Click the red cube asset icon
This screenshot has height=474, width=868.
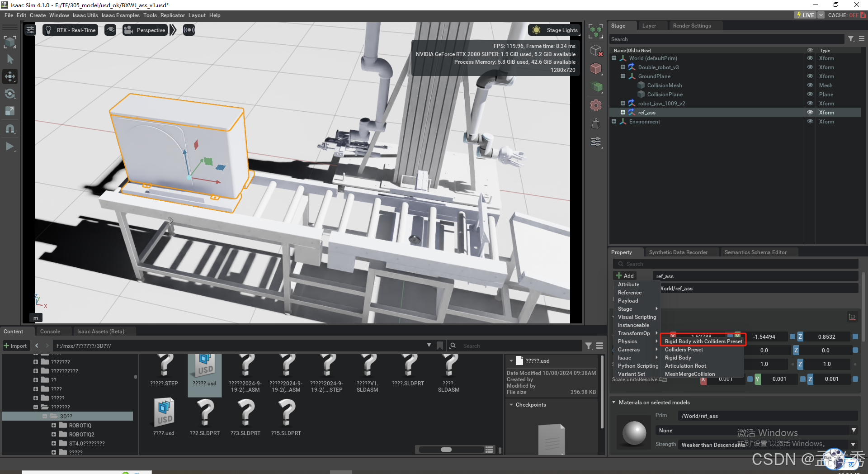[596, 68]
